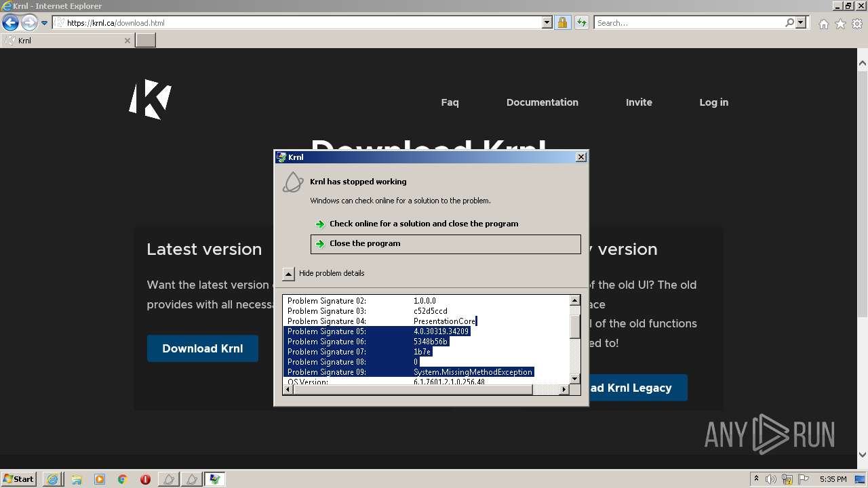Click the details horizontal scrollbar left arrow
Image resolution: width=868 pixels, height=488 pixels.
[x=288, y=390]
